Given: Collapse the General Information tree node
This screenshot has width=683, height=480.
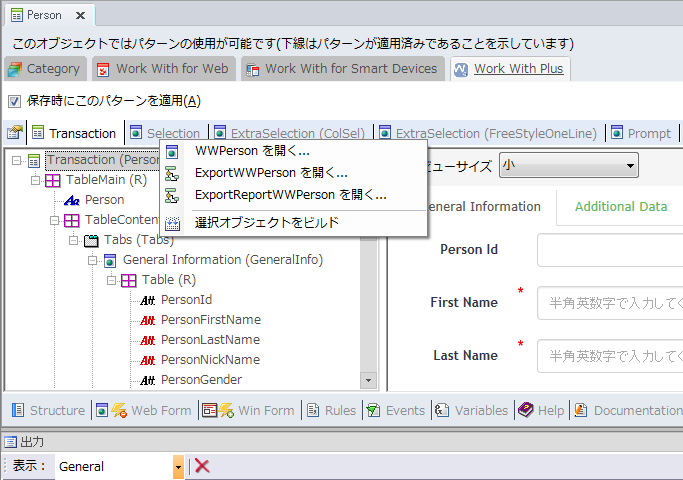Looking at the screenshot, I should [x=92, y=260].
